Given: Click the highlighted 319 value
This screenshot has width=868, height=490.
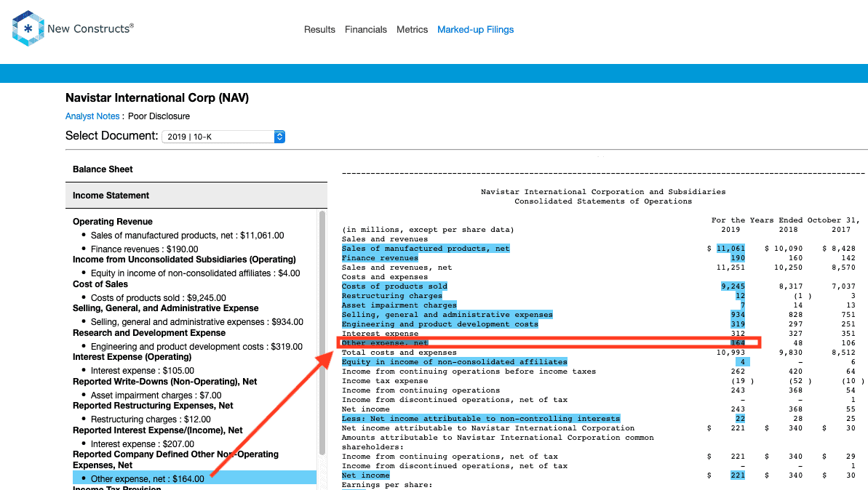Looking at the screenshot, I should tap(738, 324).
